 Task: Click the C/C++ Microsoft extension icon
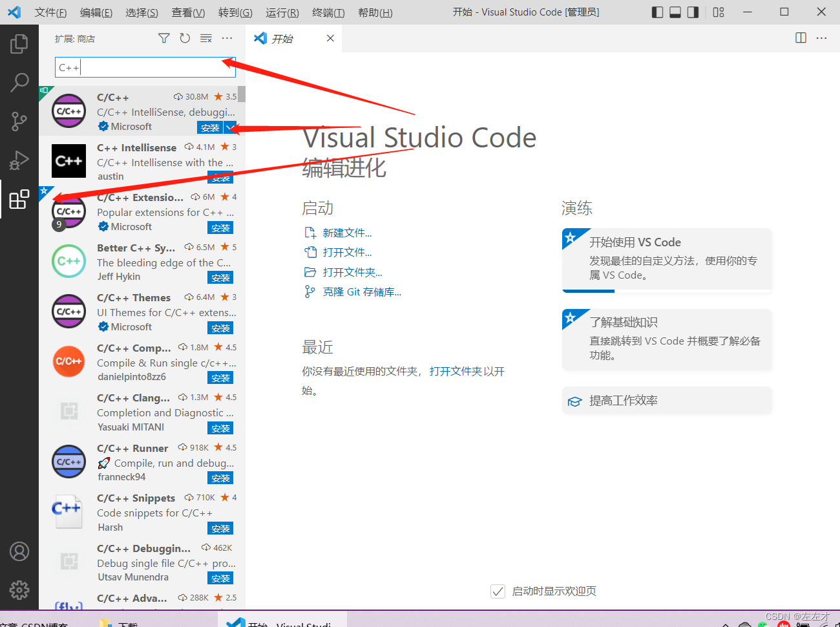coord(69,111)
